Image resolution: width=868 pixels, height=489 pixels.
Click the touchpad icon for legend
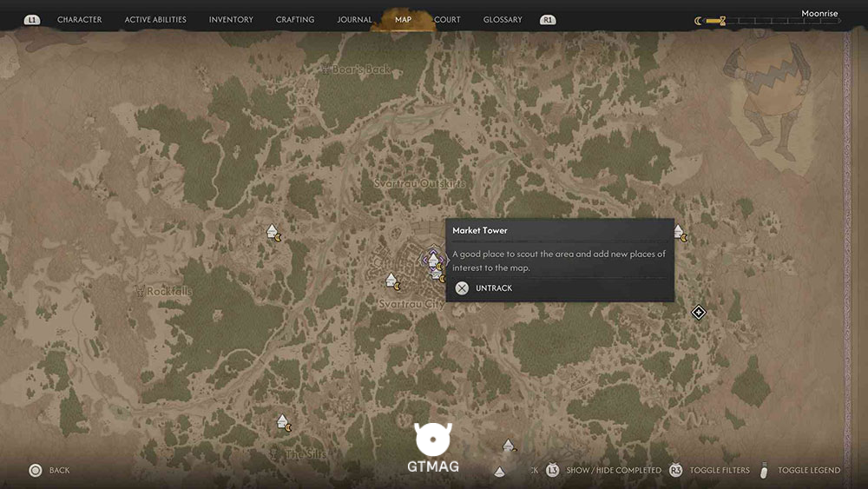764,470
